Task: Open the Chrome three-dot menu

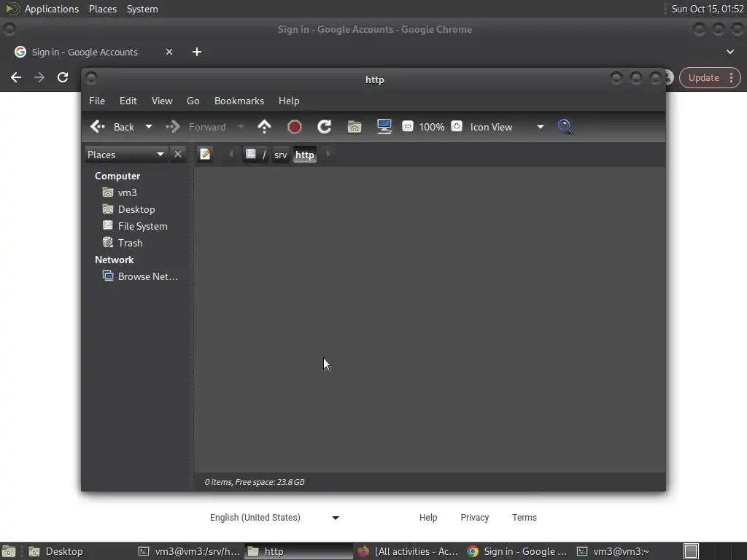Action: click(x=731, y=77)
